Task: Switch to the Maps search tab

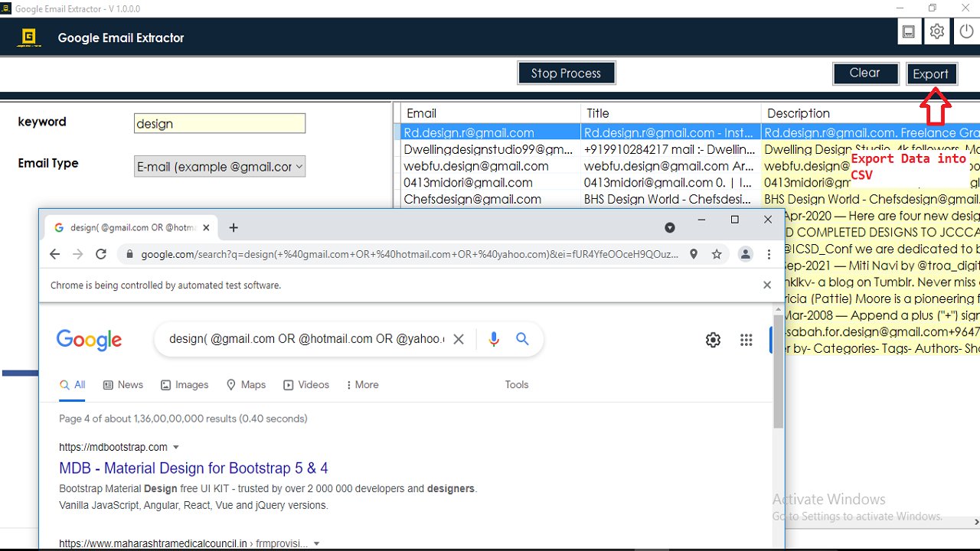Action: click(246, 385)
